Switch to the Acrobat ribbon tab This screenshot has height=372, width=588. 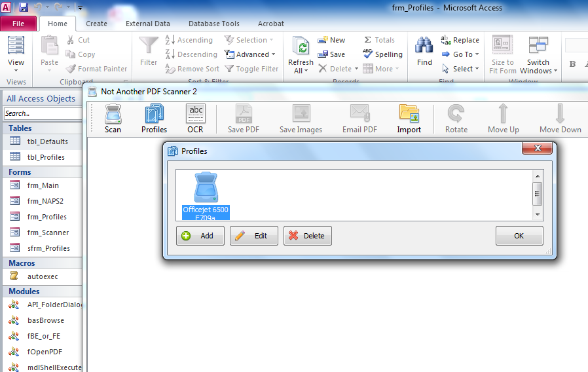[270, 24]
